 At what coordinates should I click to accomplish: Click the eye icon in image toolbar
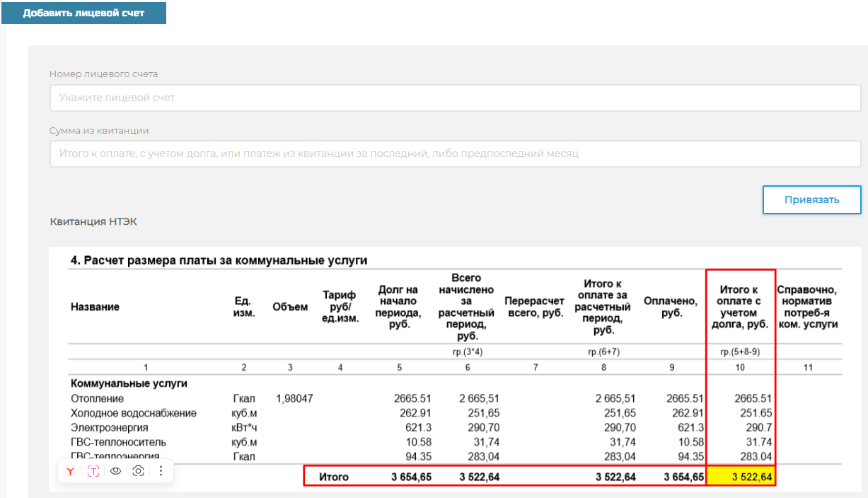pyautogui.click(x=116, y=471)
